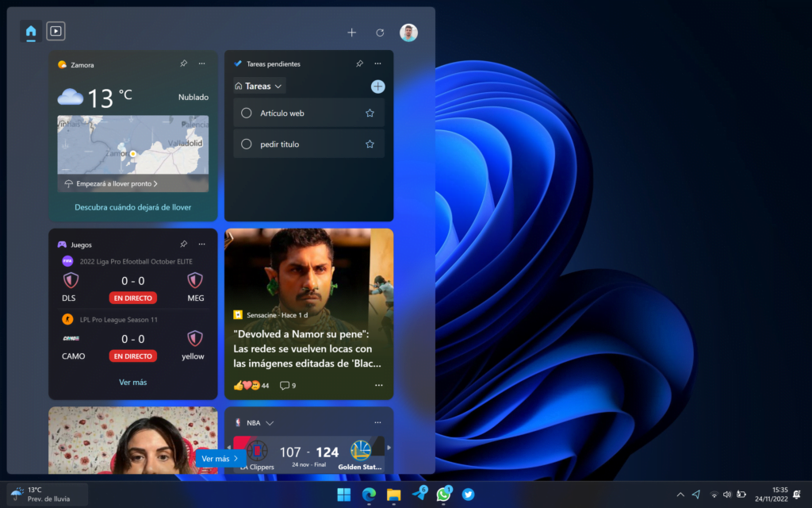Image resolution: width=812 pixels, height=508 pixels.
Task: Add a new task in Tareas pendientes
Action: (x=378, y=86)
